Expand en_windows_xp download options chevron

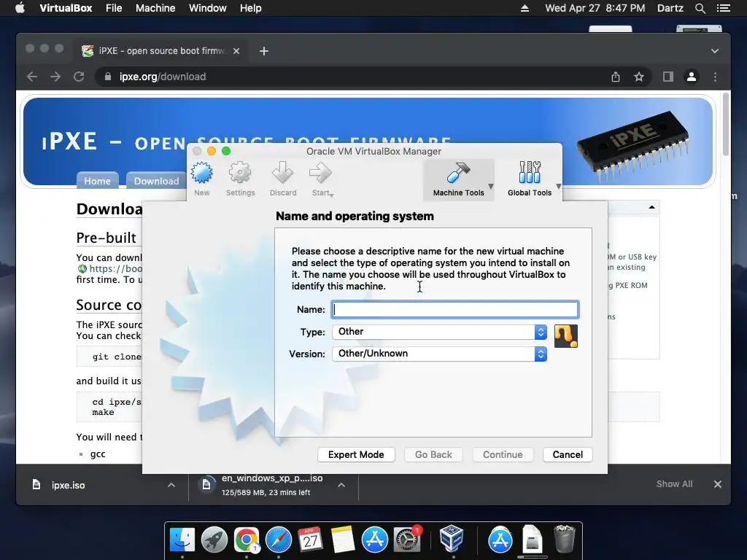pyautogui.click(x=341, y=485)
